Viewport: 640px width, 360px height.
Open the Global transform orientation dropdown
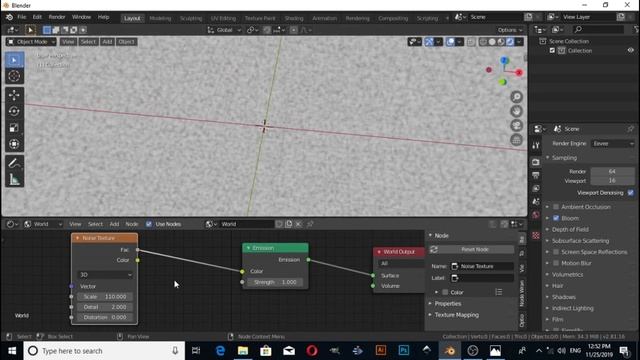pyautogui.click(x=224, y=30)
